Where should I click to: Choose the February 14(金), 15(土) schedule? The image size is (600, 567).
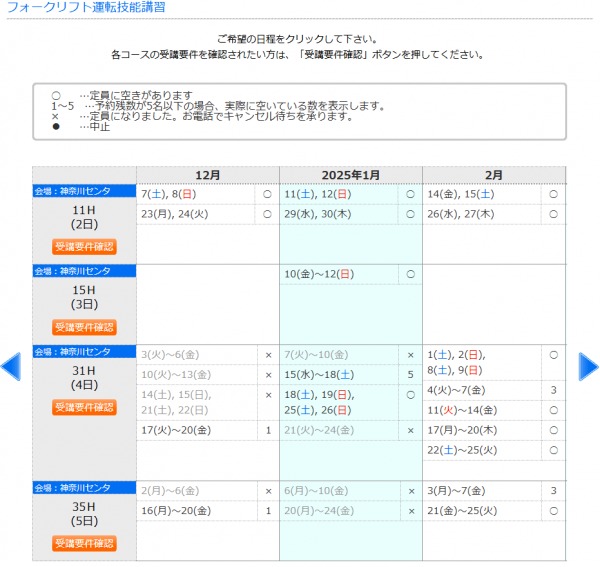click(x=460, y=194)
